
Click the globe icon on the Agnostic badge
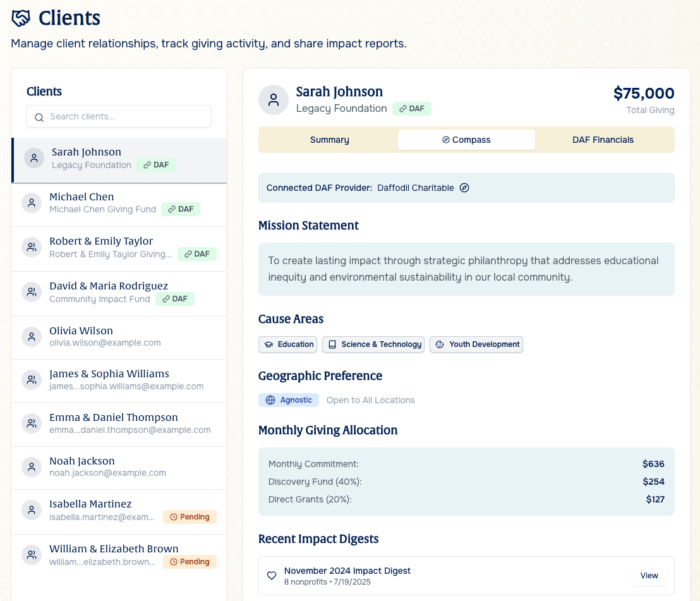pyautogui.click(x=272, y=400)
